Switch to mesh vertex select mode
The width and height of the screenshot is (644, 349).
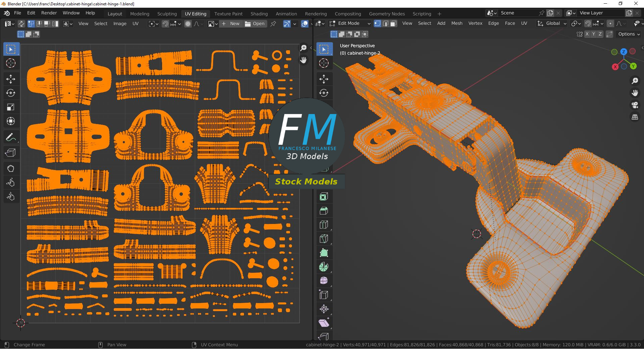[378, 23]
